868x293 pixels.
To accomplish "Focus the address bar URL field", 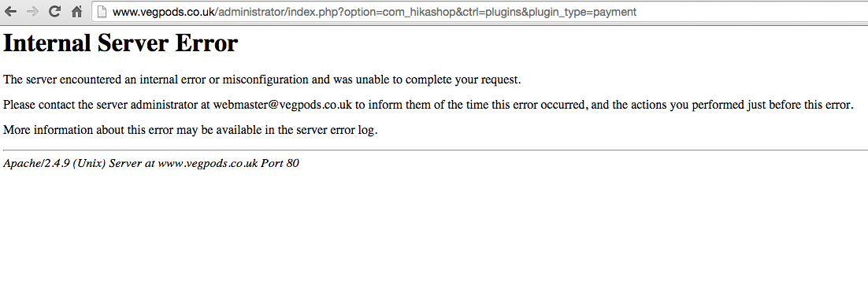I will point(480,11).
